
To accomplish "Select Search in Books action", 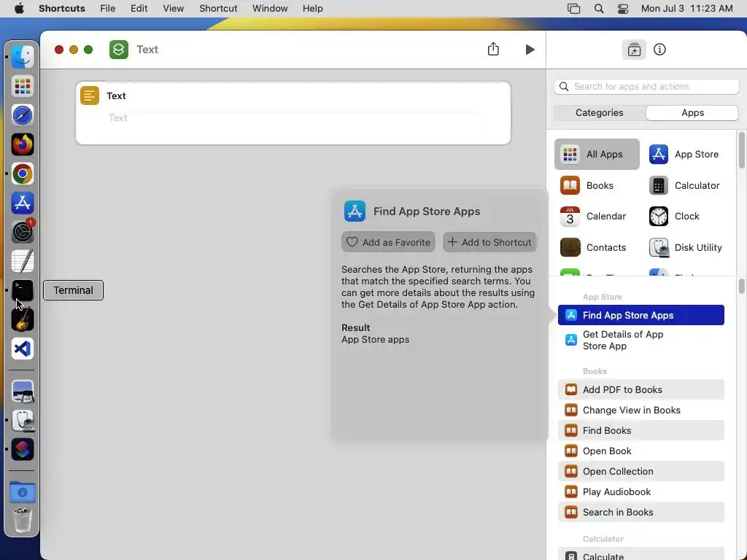I will (x=640, y=513).
